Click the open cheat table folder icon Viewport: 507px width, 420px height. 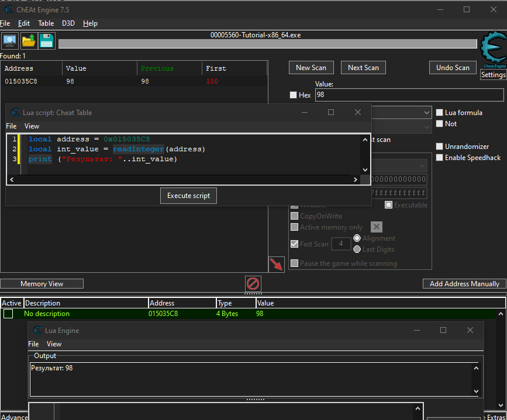coord(29,41)
